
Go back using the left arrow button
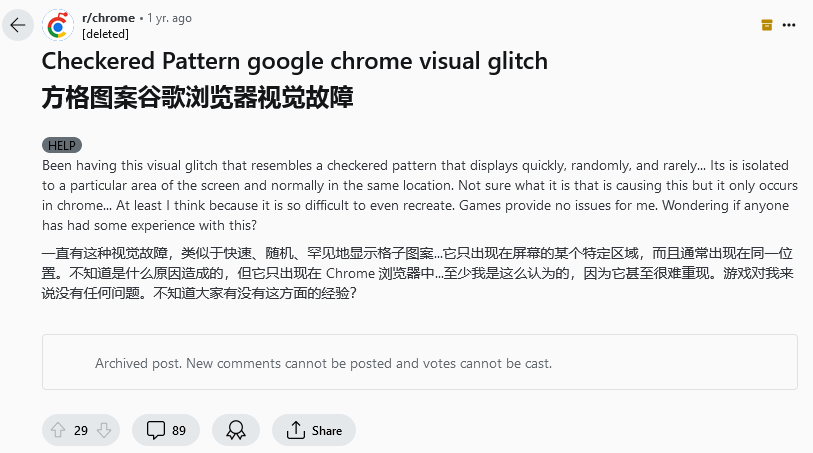coord(18,25)
